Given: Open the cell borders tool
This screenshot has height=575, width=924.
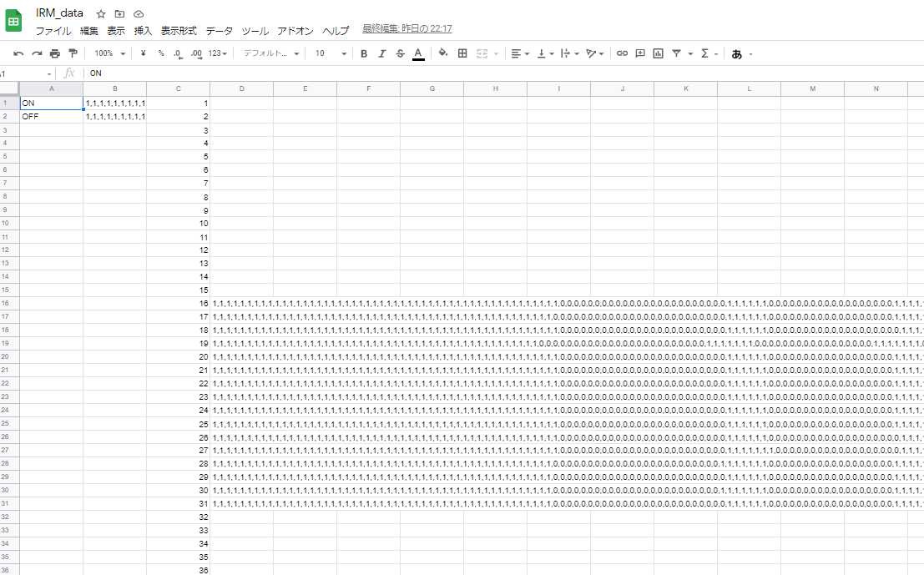Looking at the screenshot, I should (x=462, y=53).
